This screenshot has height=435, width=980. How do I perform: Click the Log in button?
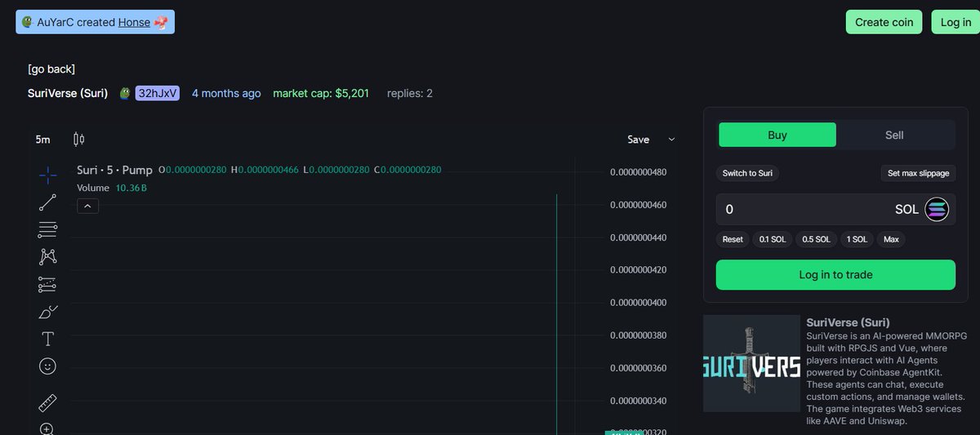955,22
